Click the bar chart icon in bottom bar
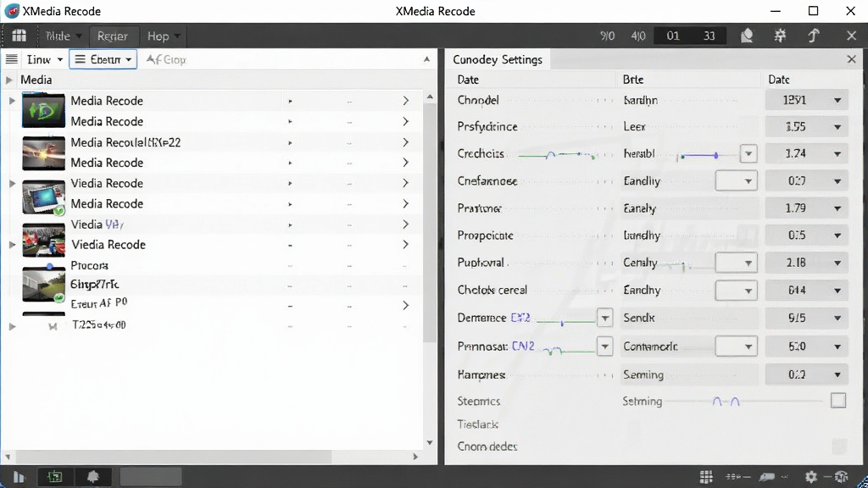Screen dimensions: 868x488 coord(19,476)
